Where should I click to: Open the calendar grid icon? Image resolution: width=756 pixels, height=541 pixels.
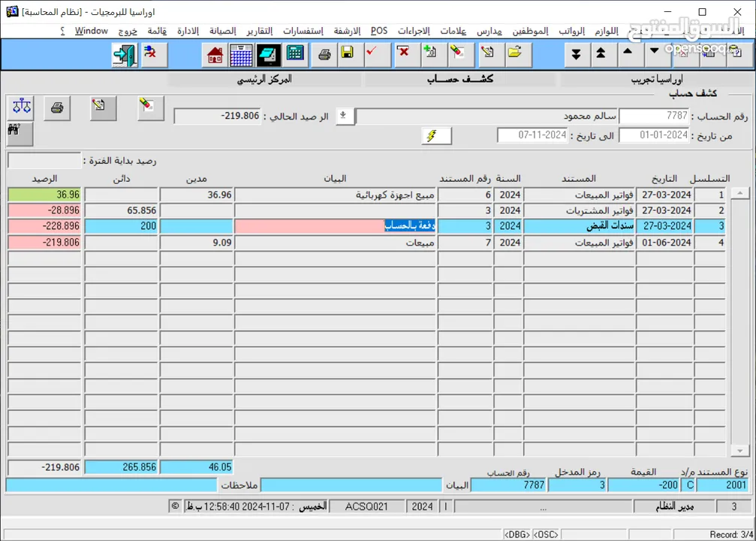(x=241, y=55)
